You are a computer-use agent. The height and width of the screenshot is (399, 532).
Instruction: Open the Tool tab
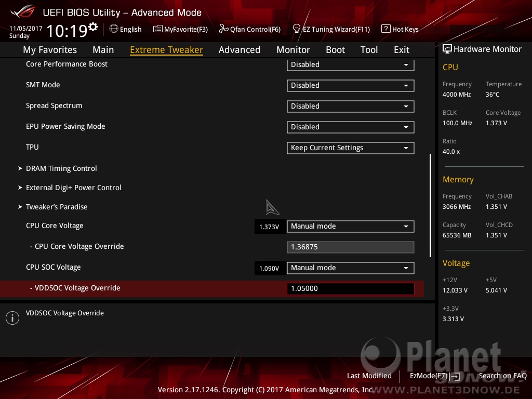point(369,50)
